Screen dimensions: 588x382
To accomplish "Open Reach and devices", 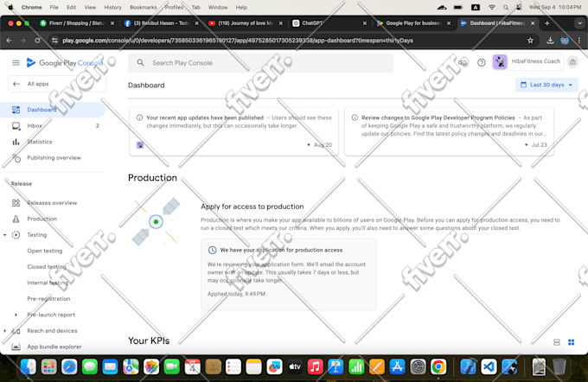I will [52, 331].
